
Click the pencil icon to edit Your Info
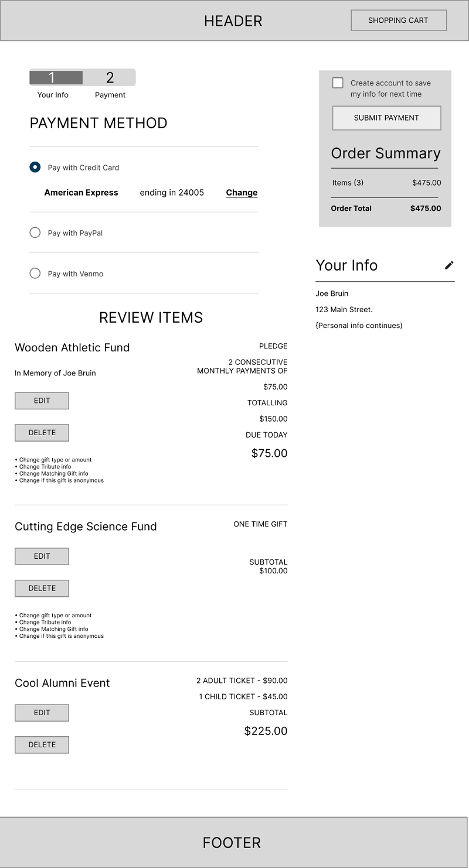click(x=448, y=266)
